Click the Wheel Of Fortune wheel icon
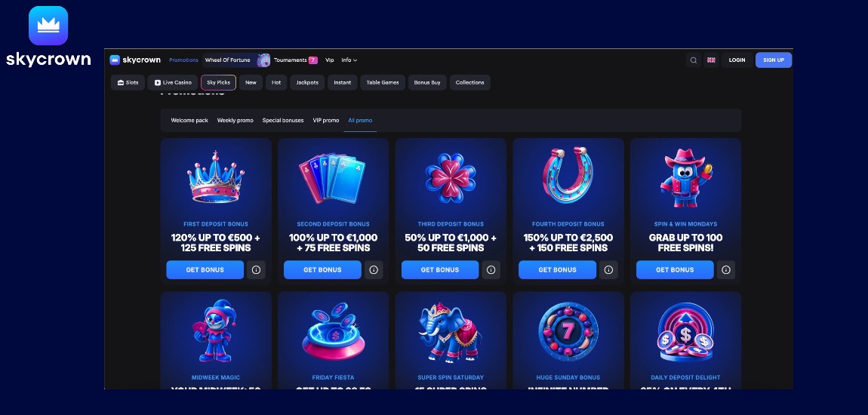868x415 pixels. pos(263,60)
